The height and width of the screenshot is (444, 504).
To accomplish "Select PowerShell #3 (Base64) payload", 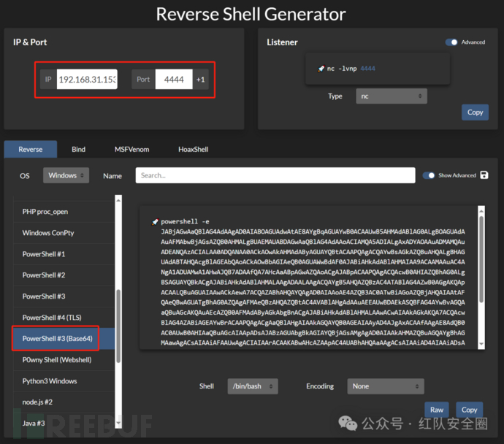I will click(x=64, y=339).
